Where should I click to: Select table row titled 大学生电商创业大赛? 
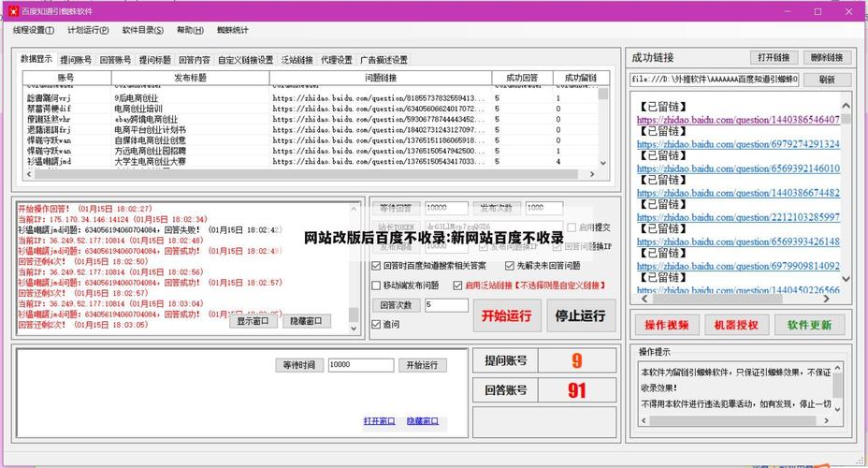point(310,161)
